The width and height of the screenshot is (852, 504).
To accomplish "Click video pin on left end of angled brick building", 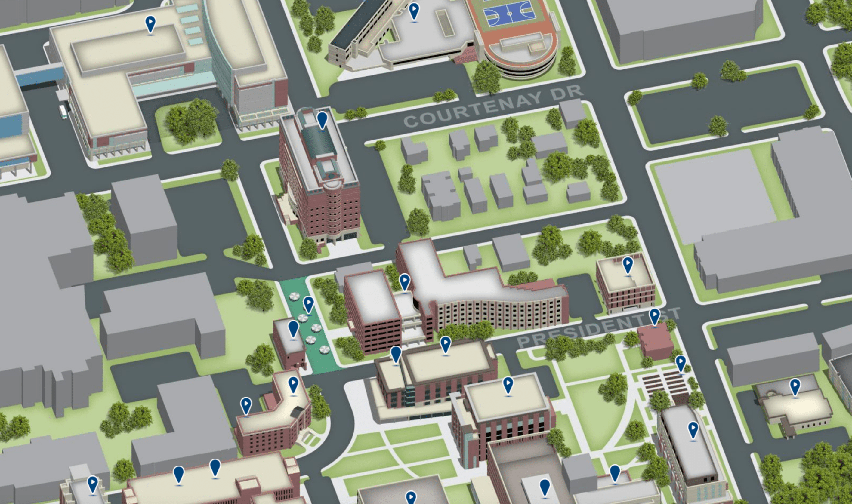I will (x=246, y=406).
